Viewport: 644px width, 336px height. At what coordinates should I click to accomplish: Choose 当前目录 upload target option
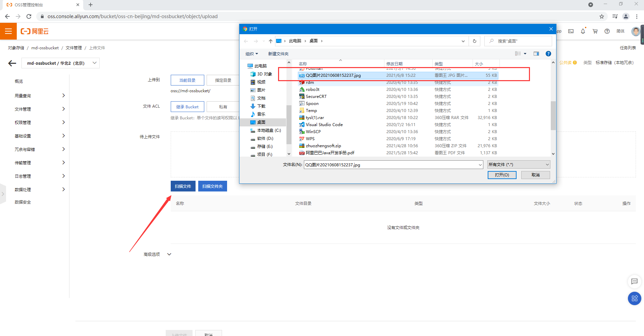pos(187,80)
